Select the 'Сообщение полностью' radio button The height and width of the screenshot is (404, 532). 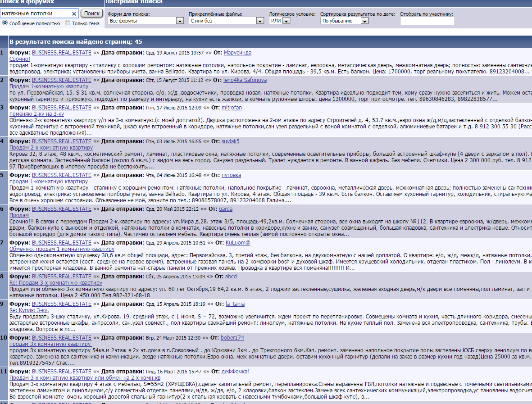click(x=5, y=23)
